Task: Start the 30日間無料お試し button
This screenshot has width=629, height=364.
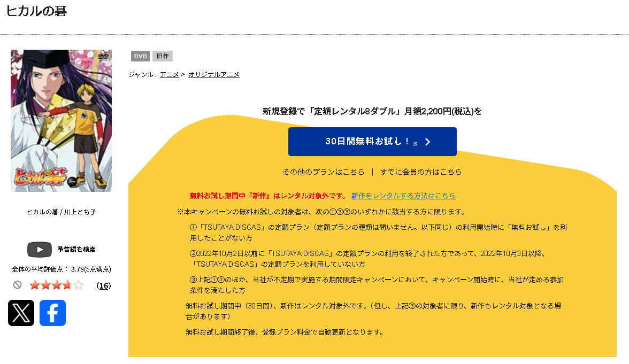Action: (x=372, y=142)
